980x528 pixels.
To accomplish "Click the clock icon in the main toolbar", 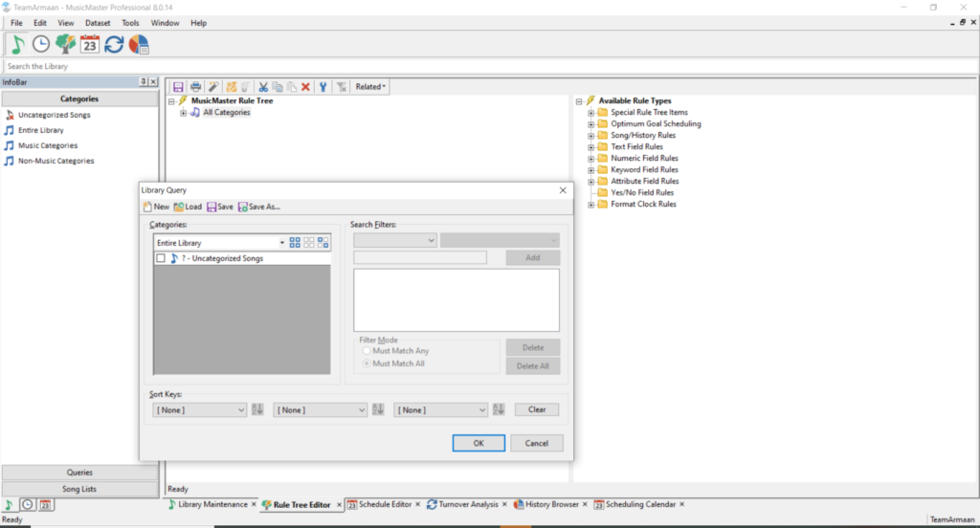I will coord(41,44).
